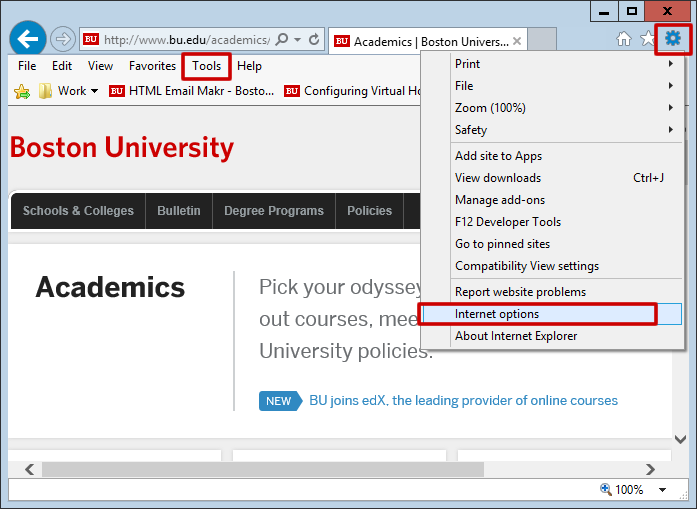Open zoom level dropdown arrow in status bar
Image resolution: width=697 pixels, height=509 pixels.
[662, 490]
